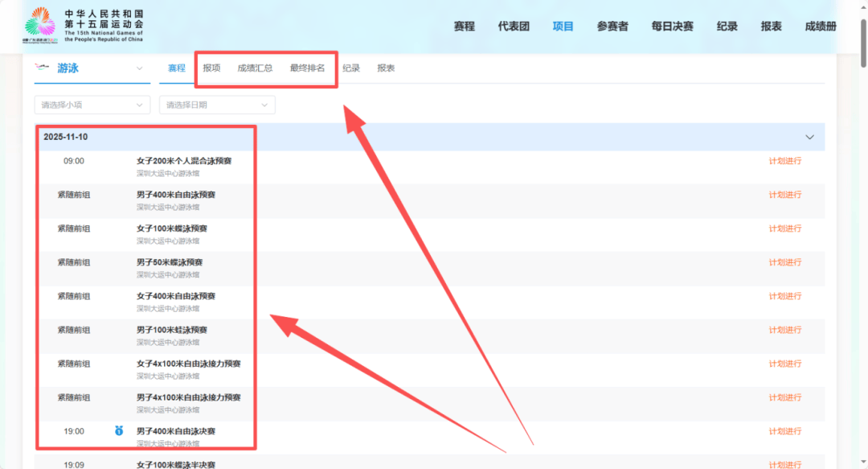Open the 每日决赛 navigation item
Viewport: 868px width, 469px height.
tap(671, 25)
